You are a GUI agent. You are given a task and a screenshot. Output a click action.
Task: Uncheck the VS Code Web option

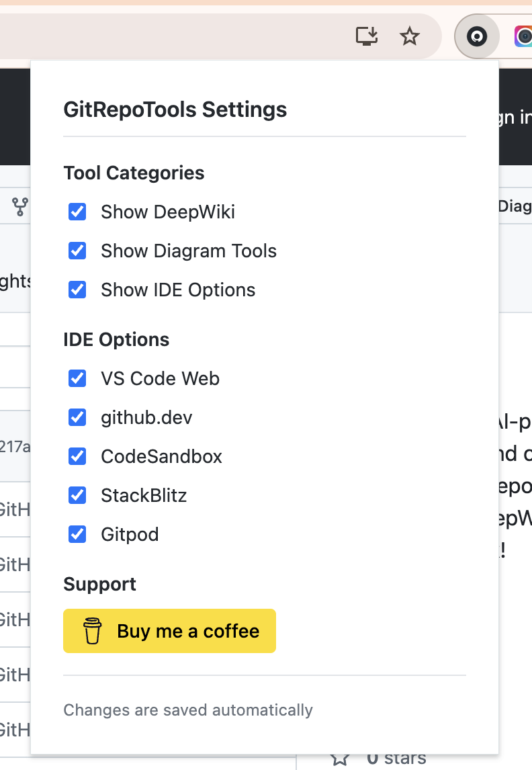(x=77, y=378)
